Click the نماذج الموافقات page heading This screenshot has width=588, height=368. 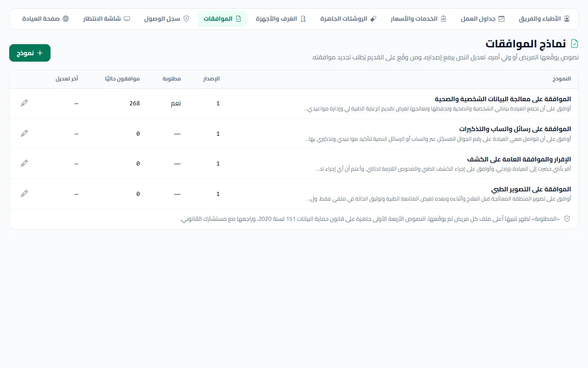point(526,44)
